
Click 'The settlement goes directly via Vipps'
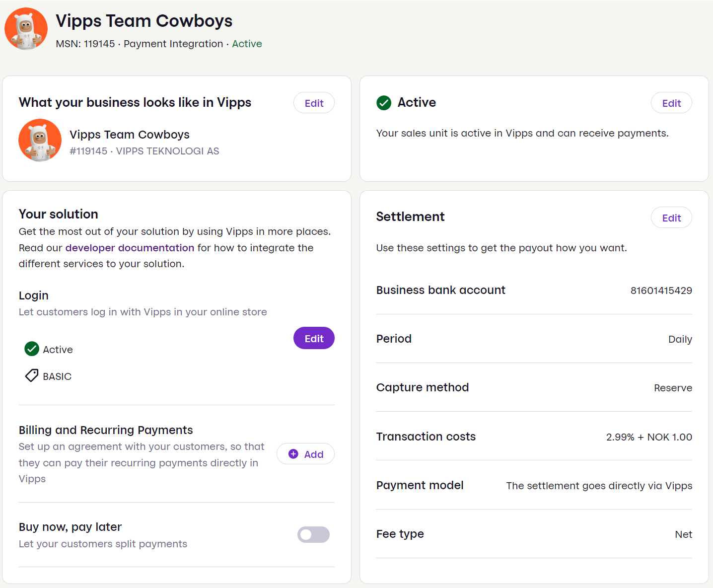pos(599,486)
